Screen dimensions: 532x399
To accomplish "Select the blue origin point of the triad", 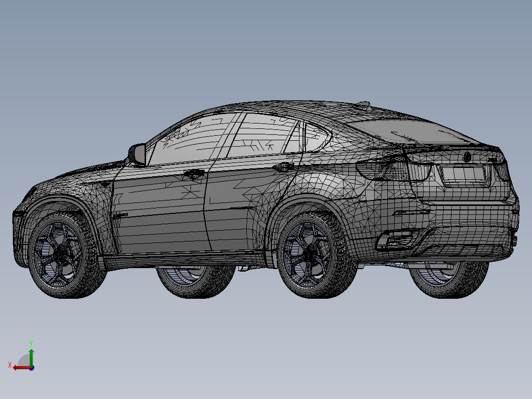I will [x=31, y=368].
